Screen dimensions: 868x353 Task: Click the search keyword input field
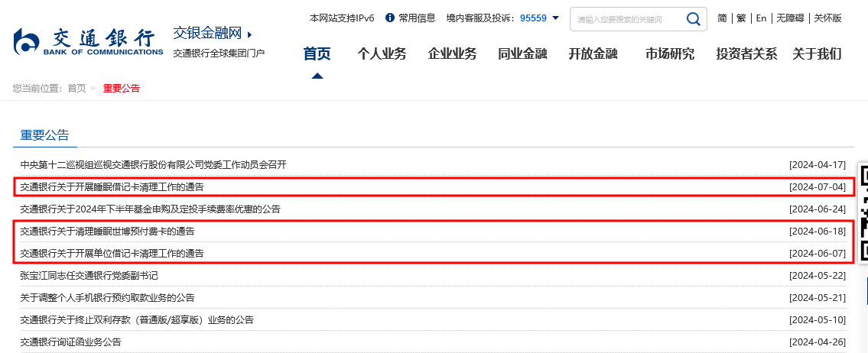tap(627, 19)
